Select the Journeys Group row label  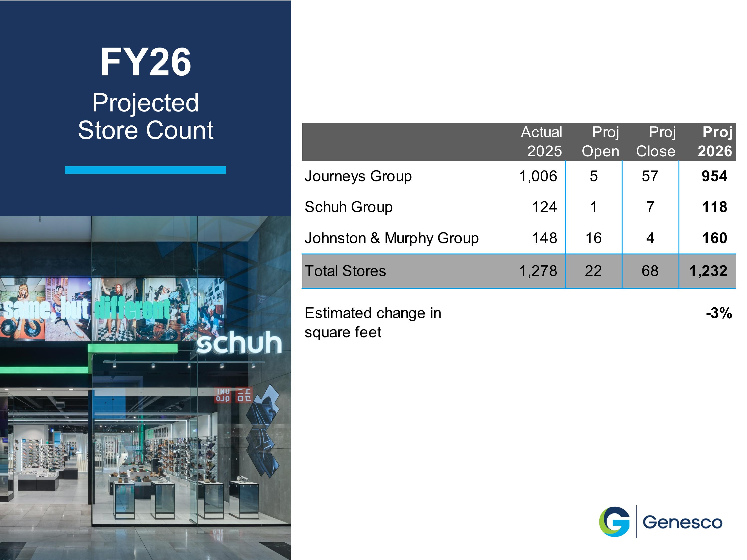[x=358, y=176]
